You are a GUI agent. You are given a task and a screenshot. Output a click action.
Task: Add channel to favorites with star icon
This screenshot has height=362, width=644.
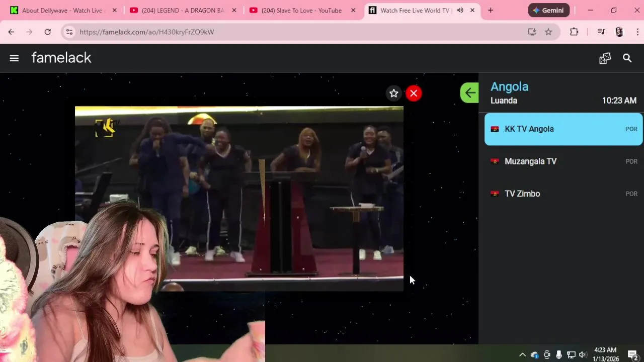(x=394, y=93)
